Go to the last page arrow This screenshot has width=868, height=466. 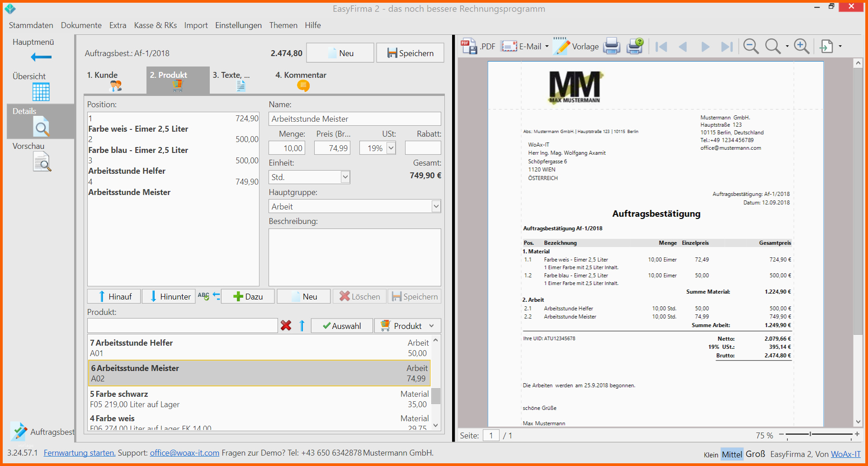click(x=726, y=47)
